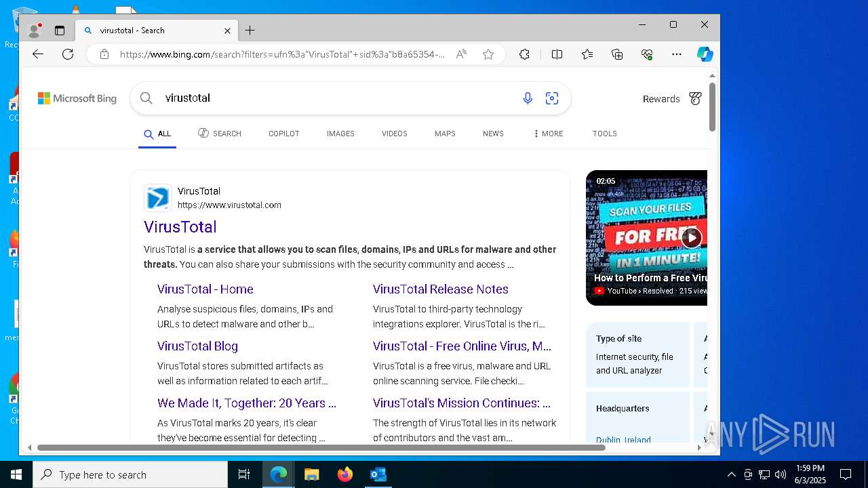Screen dimensions: 868x488
Task: Open VirusTotal Blog link
Action: click(x=197, y=346)
